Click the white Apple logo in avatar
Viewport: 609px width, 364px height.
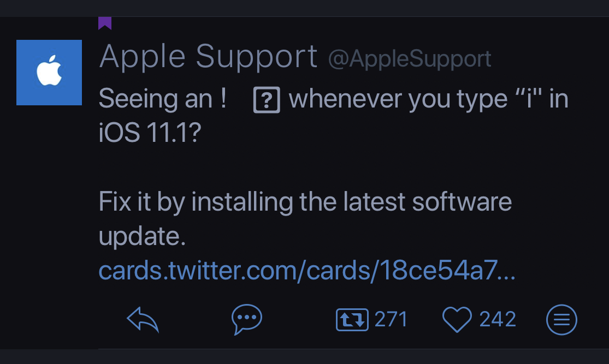tap(49, 71)
